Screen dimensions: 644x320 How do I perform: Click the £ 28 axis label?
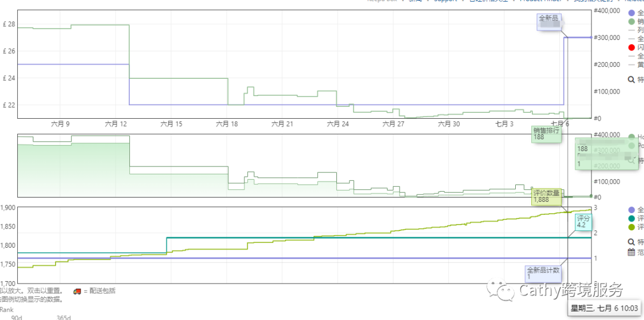pos(8,24)
